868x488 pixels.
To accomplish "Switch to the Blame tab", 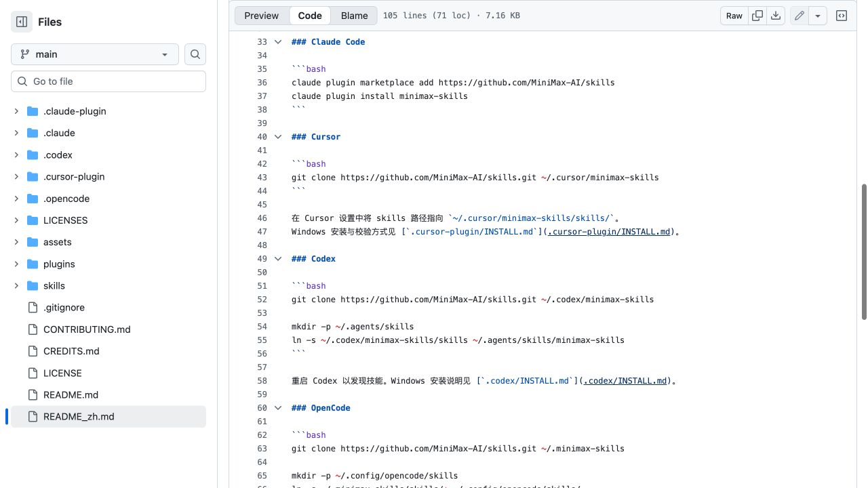I will 355,16.
